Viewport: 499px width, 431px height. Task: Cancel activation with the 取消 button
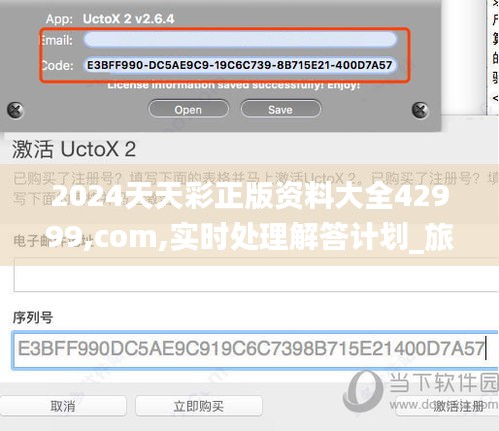tap(63, 406)
